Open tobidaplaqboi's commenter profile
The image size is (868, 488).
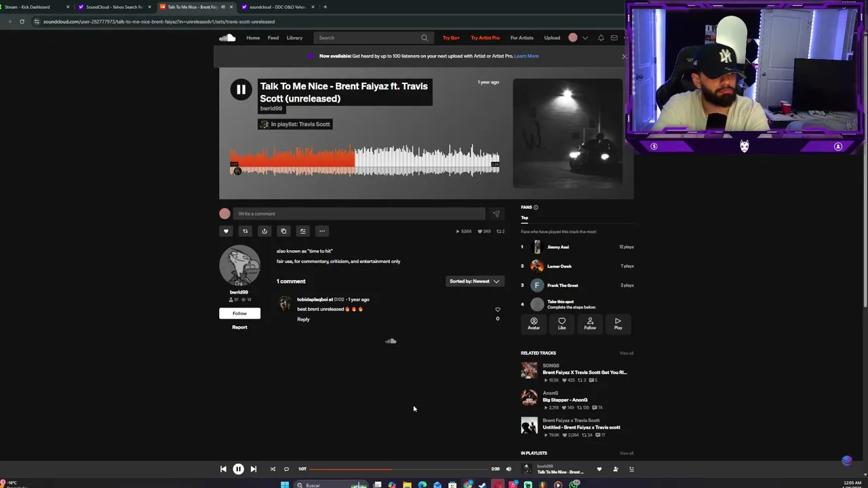[313, 300]
